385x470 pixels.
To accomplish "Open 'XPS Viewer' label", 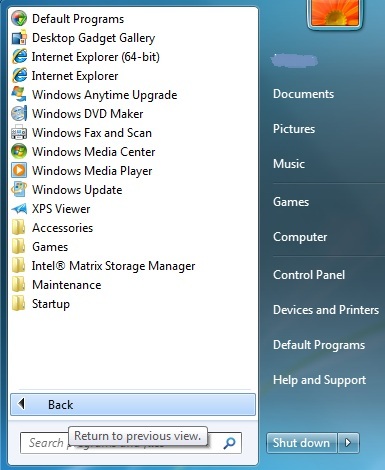I will click(61, 209).
